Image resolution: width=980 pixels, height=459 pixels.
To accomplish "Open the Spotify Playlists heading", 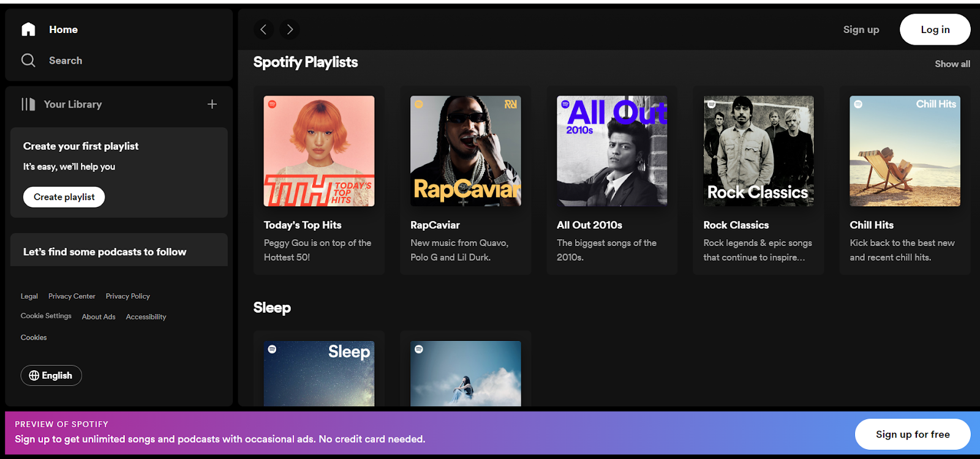I will pos(306,62).
